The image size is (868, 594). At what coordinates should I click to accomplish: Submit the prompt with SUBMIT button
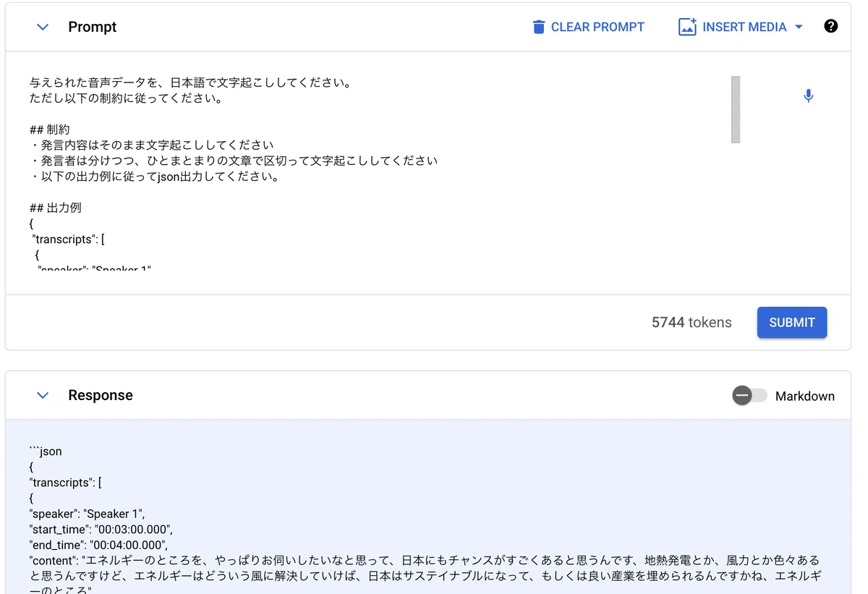(x=792, y=323)
